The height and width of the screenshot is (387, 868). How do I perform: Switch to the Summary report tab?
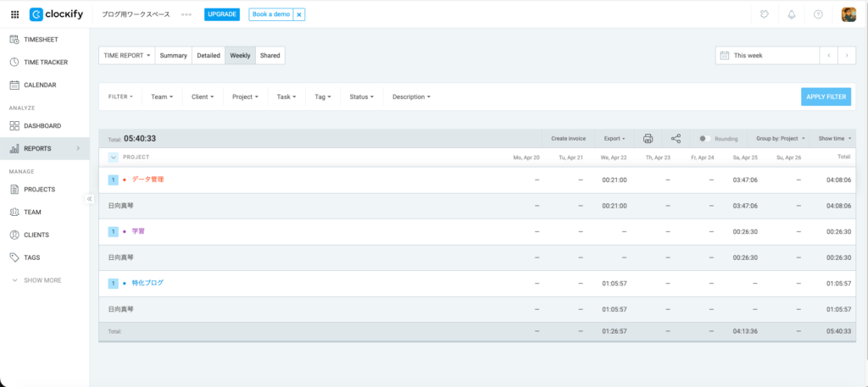[x=174, y=55]
